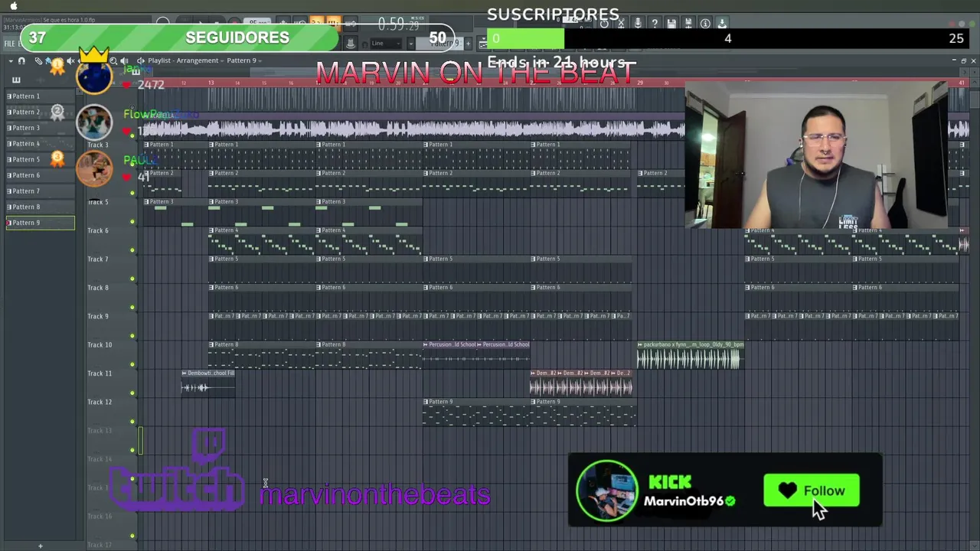
Task: Toggle the magnet snap icon in the Playlist toolbar
Action: [21, 60]
